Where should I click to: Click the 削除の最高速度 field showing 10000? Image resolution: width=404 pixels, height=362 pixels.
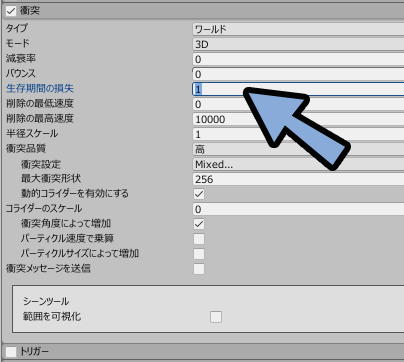[298, 119]
